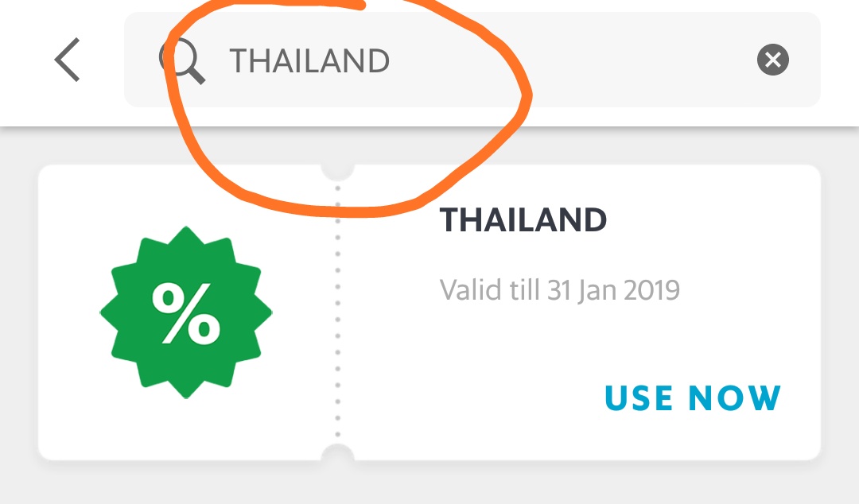Tap the USE NOW button
Image resolution: width=859 pixels, height=504 pixels.
pos(693,398)
